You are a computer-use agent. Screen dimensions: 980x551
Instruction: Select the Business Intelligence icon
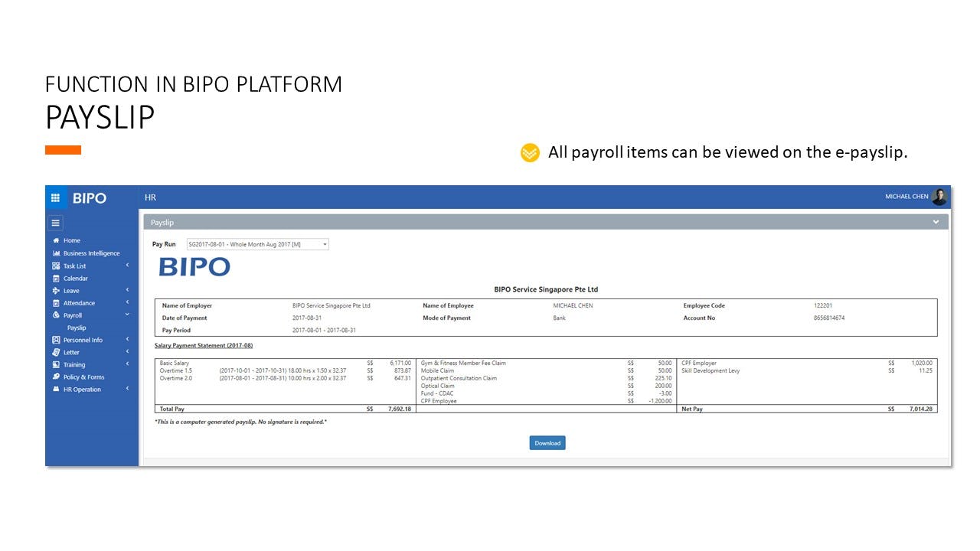click(x=56, y=253)
